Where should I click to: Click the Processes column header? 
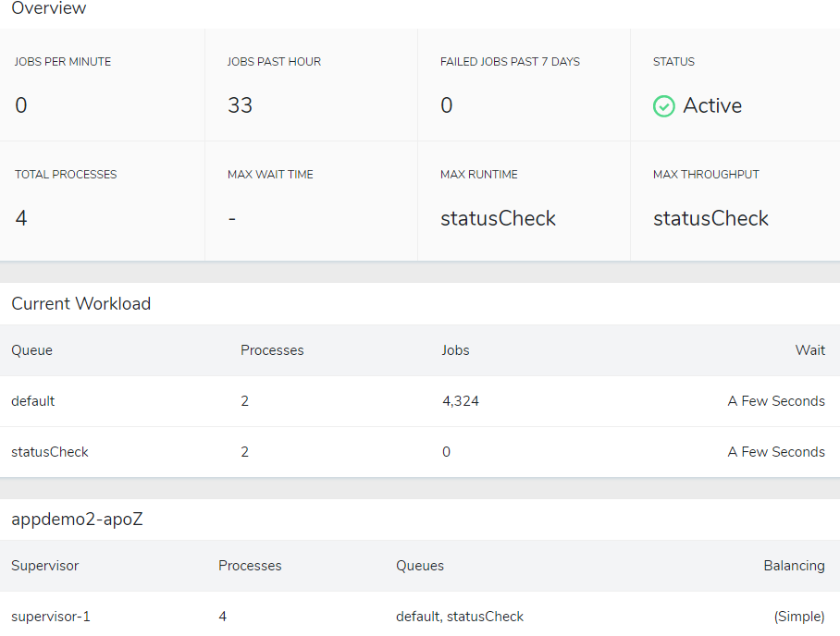tap(272, 350)
